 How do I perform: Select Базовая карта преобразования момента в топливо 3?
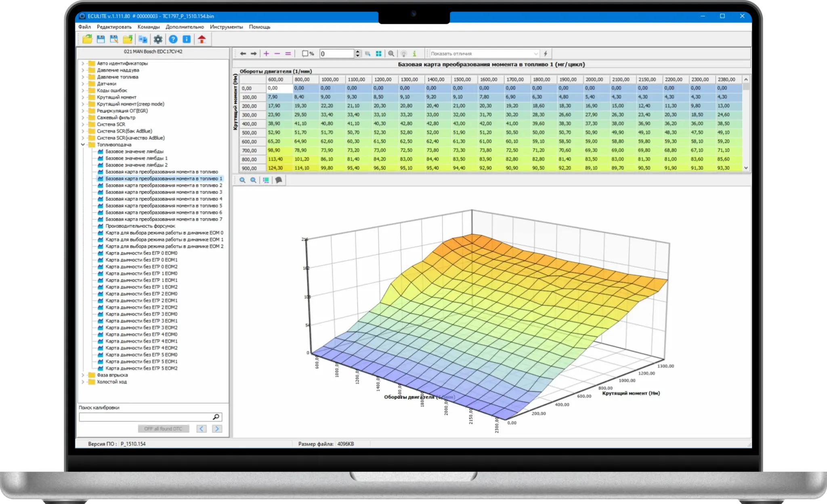click(164, 192)
